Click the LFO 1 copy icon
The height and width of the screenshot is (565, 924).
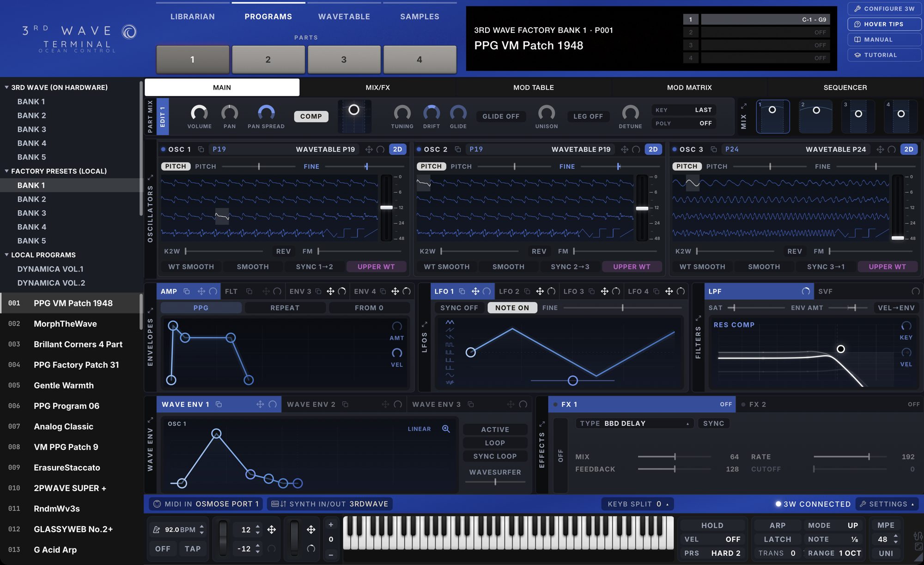coord(462,291)
